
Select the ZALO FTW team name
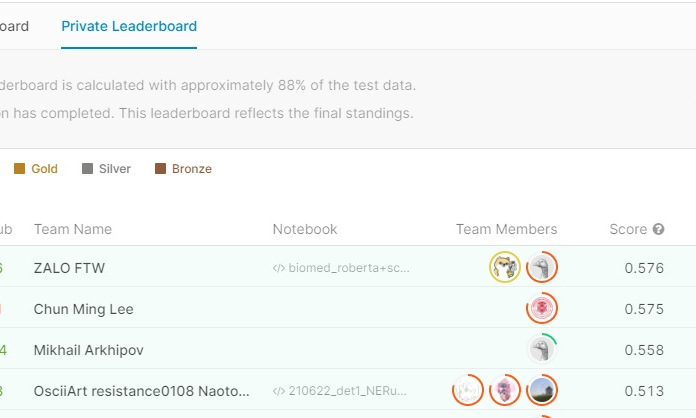pyautogui.click(x=69, y=268)
